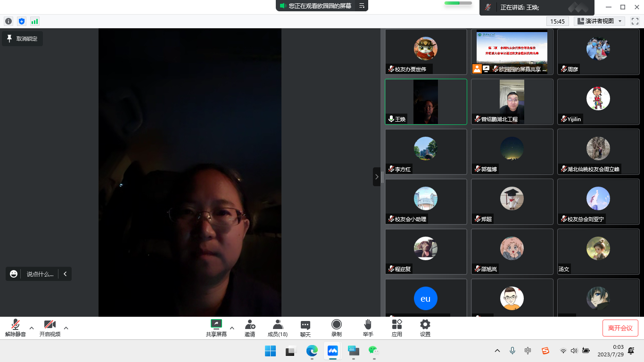Open the Apps (应用) icon
The height and width of the screenshot is (362, 644).
tap(397, 328)
